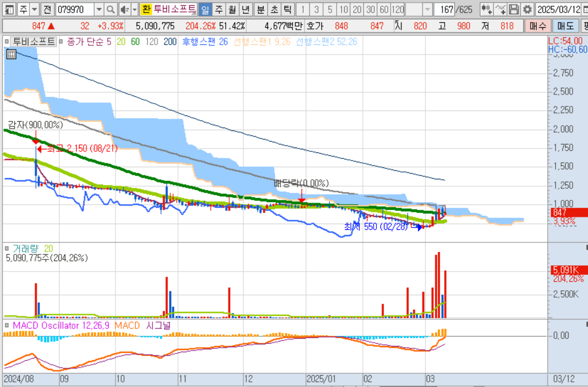
Task: Click the low price value 818
Action: click(x=507, y=26)
